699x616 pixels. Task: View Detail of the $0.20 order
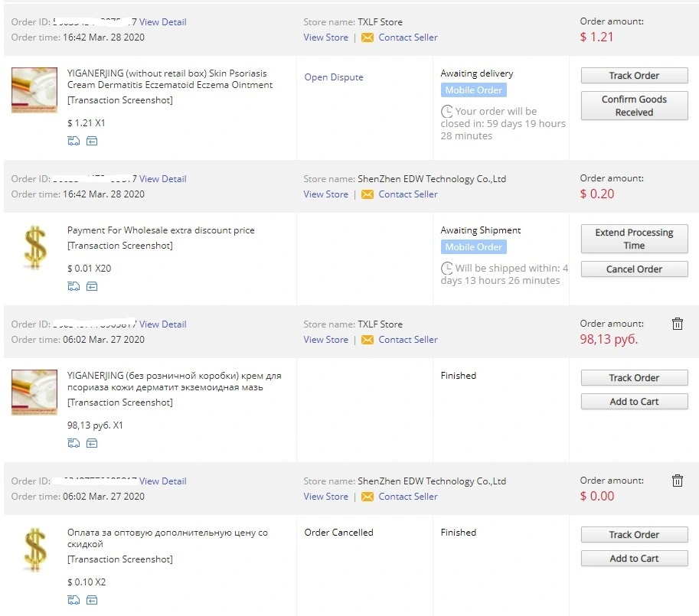(163, 179)
